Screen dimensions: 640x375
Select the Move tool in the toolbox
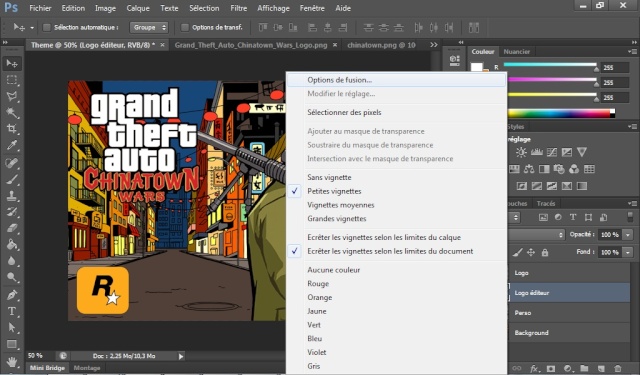[12, 63]
